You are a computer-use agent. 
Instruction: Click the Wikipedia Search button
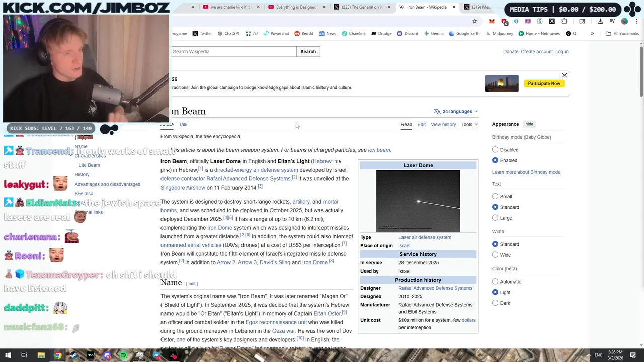(x=308, y=52)
